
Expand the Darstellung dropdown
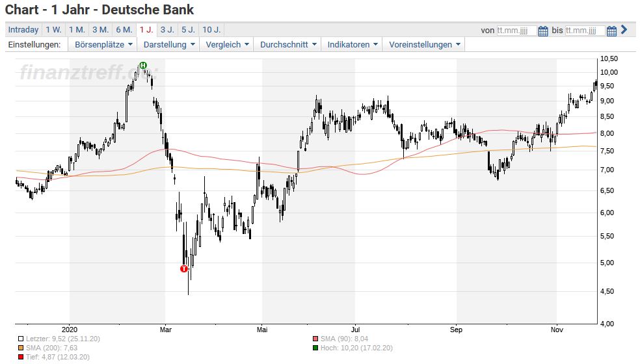tap(169, 44)
